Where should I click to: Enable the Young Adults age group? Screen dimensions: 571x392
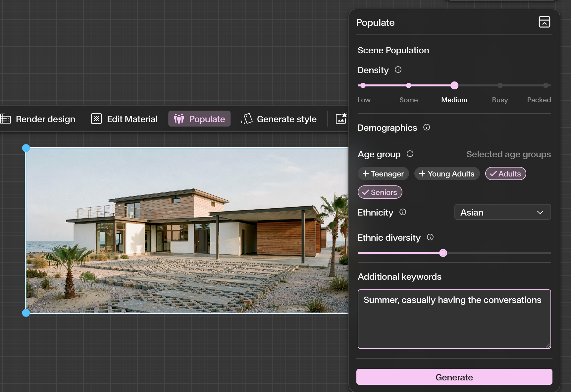(x=447, y=174)
